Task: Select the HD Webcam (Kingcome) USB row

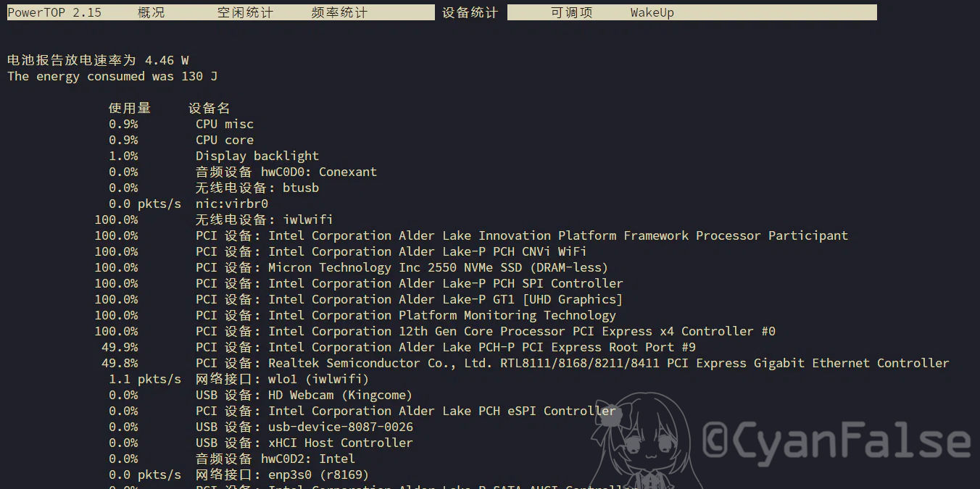Action: (x=304, y=395)
